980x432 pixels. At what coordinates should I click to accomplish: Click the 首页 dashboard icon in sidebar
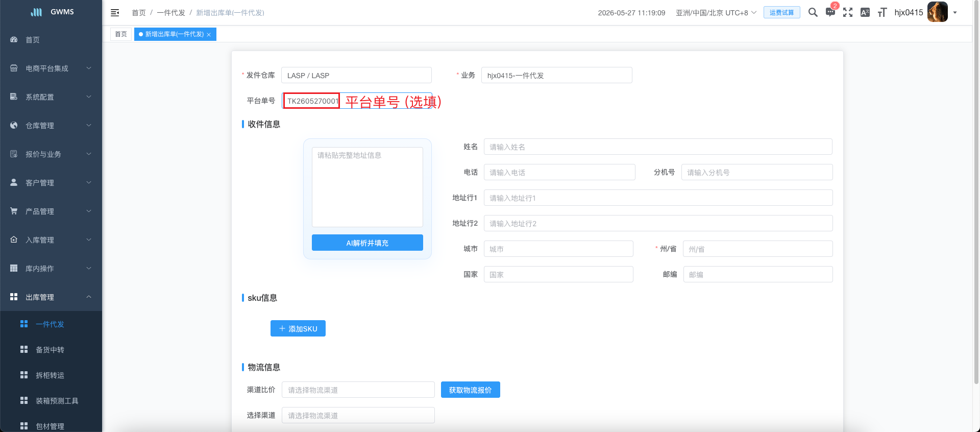click(14, 39)
